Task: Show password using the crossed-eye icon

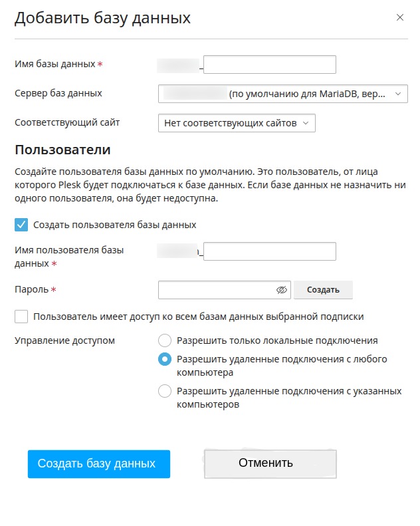Action: pyautogui.click(x=282, y=290)
